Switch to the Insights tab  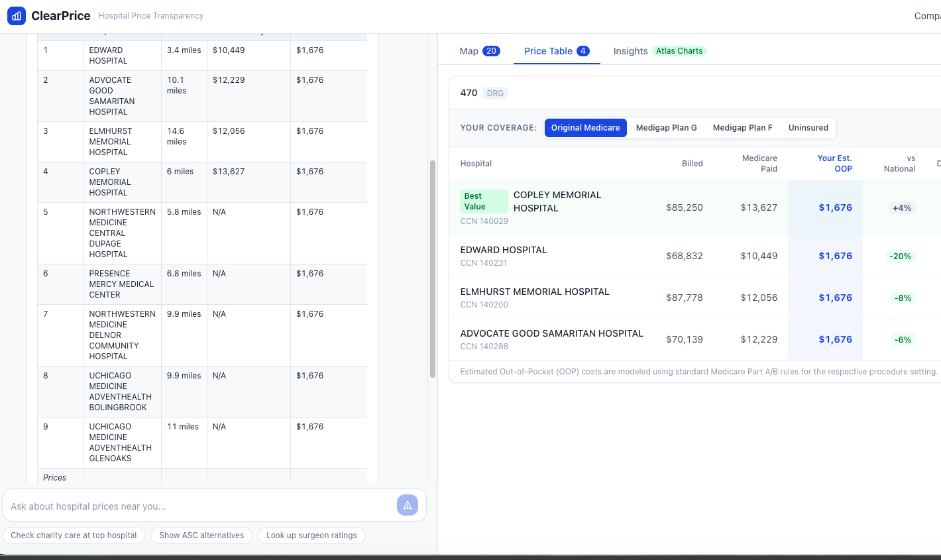[x=660, y=51]
